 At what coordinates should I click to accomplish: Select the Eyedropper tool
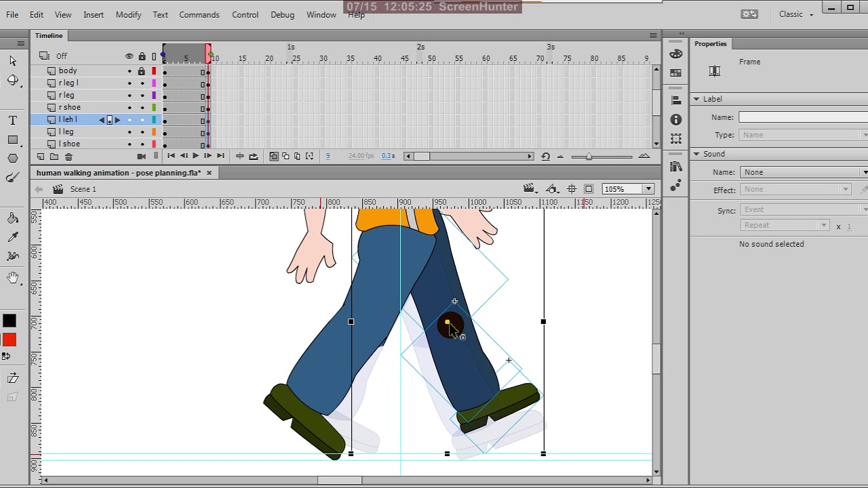click(13, 237)
